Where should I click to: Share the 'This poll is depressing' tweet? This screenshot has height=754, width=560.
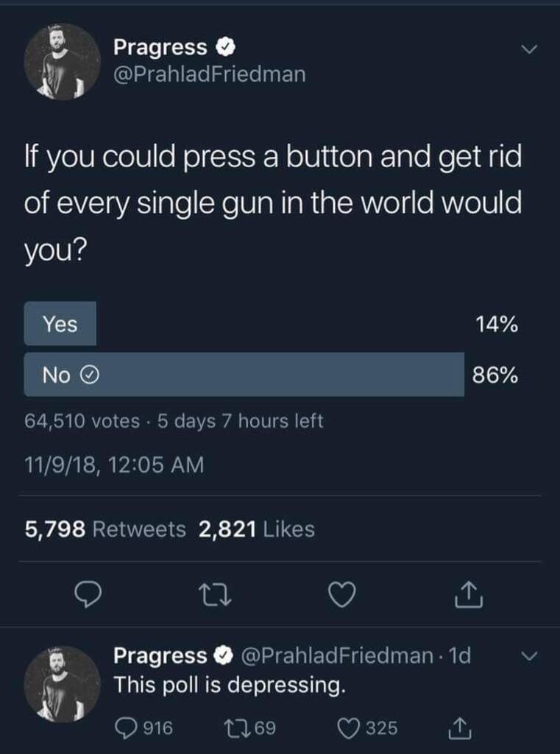click(x=458, y=728)
